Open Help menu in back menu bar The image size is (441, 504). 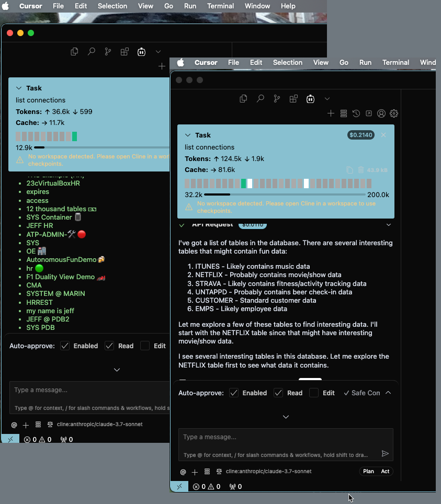click(288, 6)
